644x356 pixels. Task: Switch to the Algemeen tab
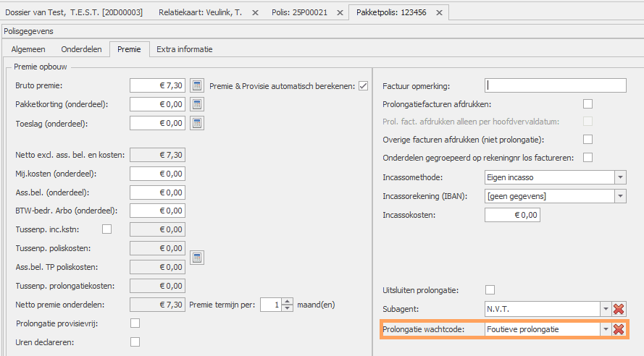pos(28,49)
